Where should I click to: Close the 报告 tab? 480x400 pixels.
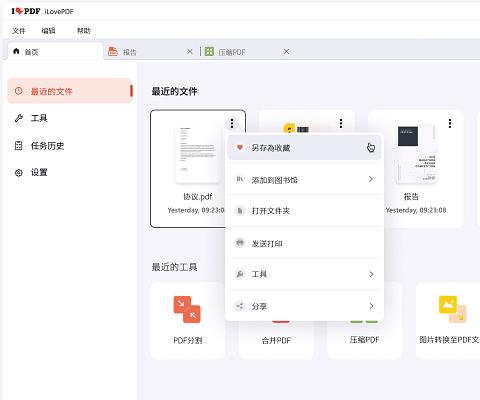190,52
